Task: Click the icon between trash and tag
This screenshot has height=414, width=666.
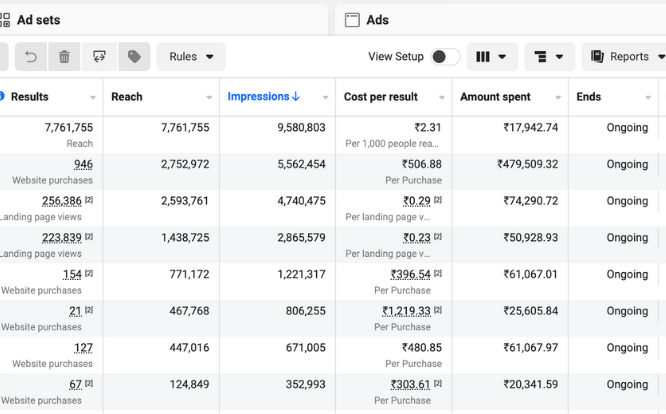Action: click(x=99, y=57)
